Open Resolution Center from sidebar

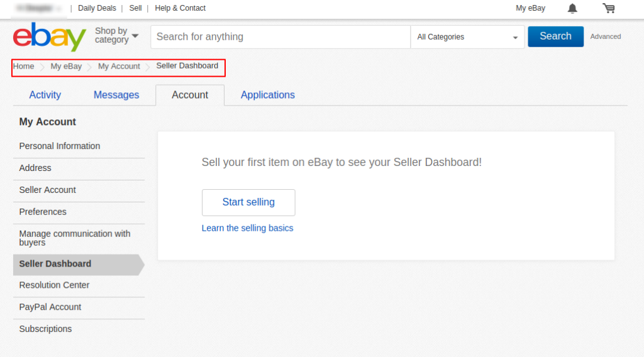point(54,285)
